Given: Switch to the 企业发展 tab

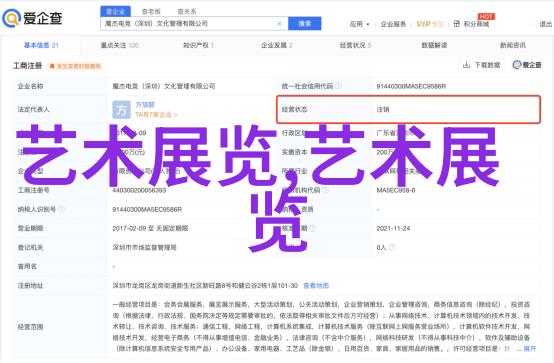Looking at the screenshot, I should [x=277, y=45].
